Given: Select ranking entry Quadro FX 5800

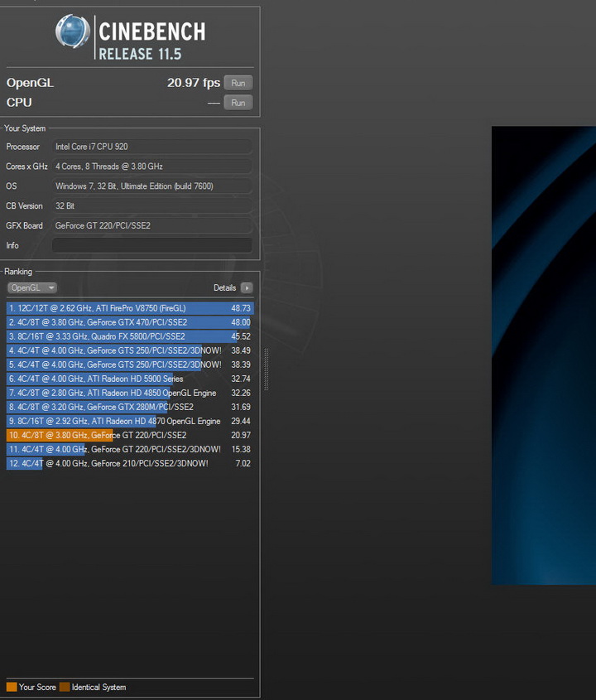Looking at the screenshot, I should (x=130, y=336).
